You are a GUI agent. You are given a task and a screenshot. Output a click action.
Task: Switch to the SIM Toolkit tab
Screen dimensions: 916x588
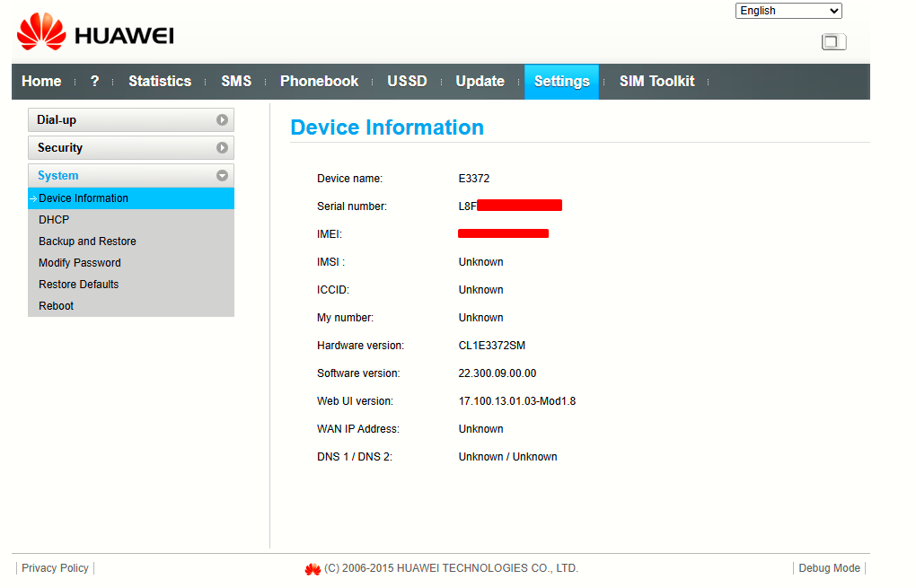(x=657, y=81)
